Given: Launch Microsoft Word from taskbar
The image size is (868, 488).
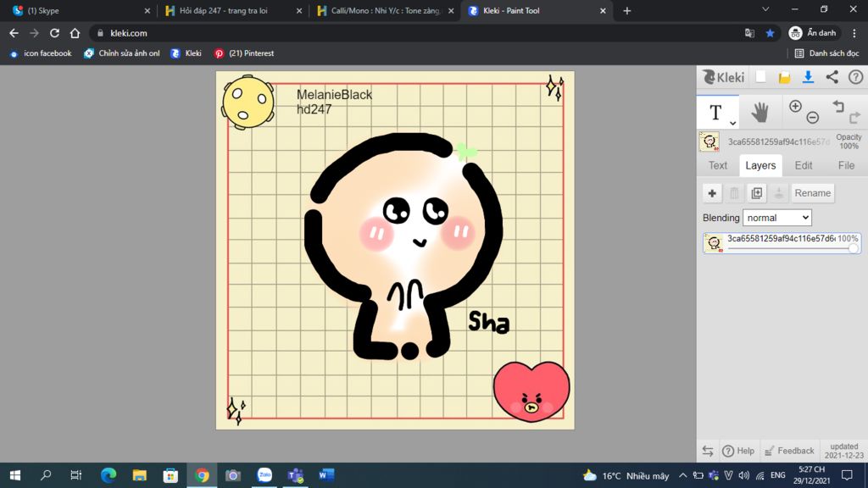Looking at the screenshot, I should [x=326, y=474].
